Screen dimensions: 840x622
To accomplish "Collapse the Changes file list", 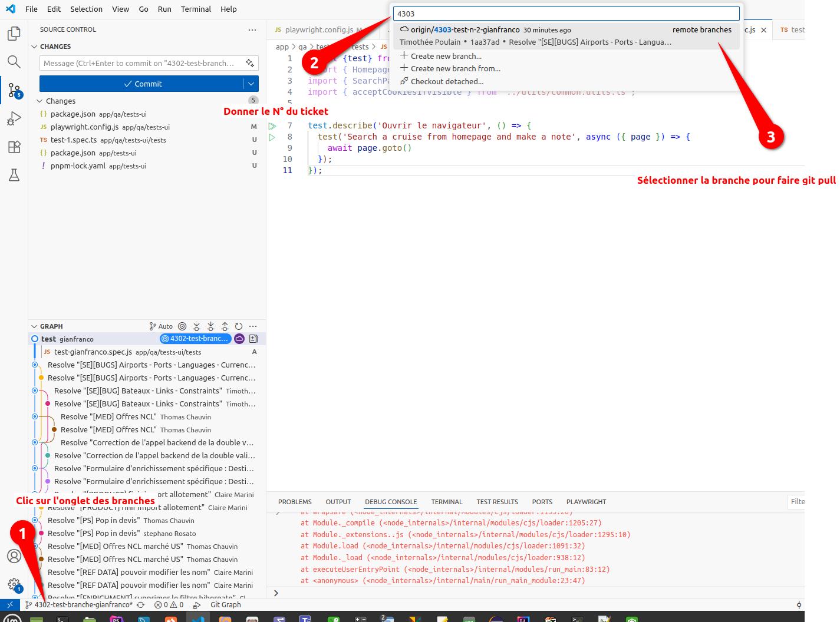I will (40, 101).
